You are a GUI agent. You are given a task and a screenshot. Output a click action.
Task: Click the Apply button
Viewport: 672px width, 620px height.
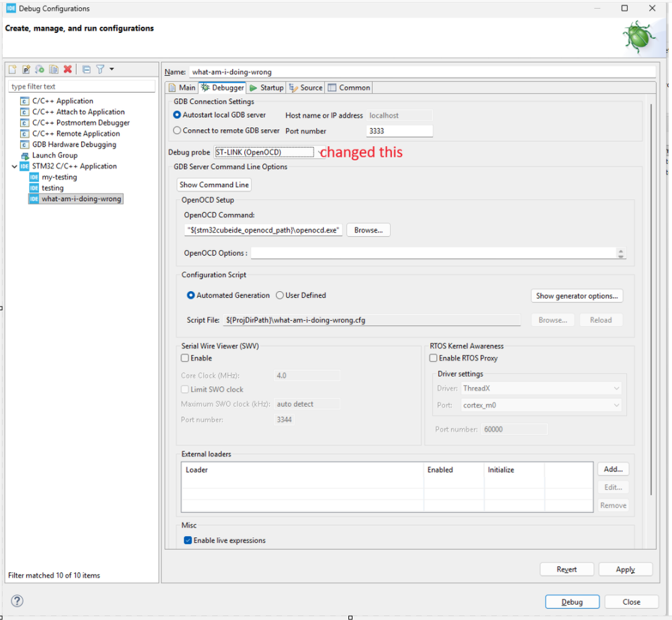(626, 569)
